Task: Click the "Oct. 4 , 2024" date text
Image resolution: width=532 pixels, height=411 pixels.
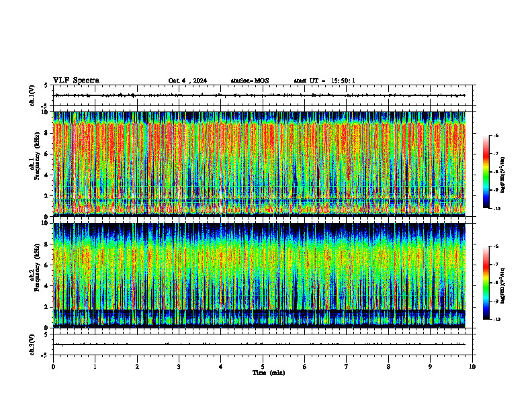Action: [x=187, y=81]
